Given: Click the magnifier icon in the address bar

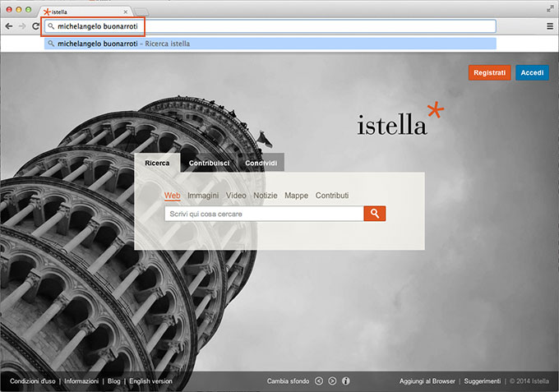Looking at the screenshot, I should (x=51, y=26).
